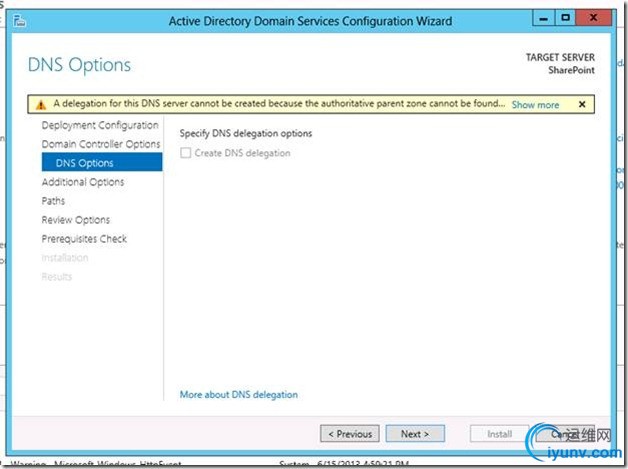The height and width of the screenshot is (469, 628).
Task: Dismiss the delegation warning banner
Action: tap(582, 105)
